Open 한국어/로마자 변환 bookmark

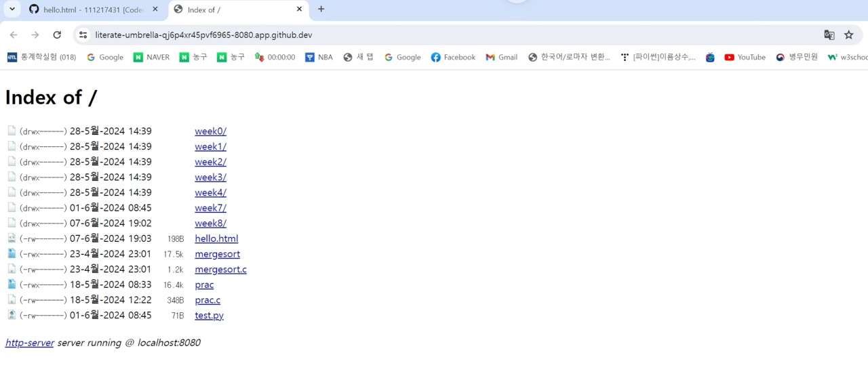(569, 58)
